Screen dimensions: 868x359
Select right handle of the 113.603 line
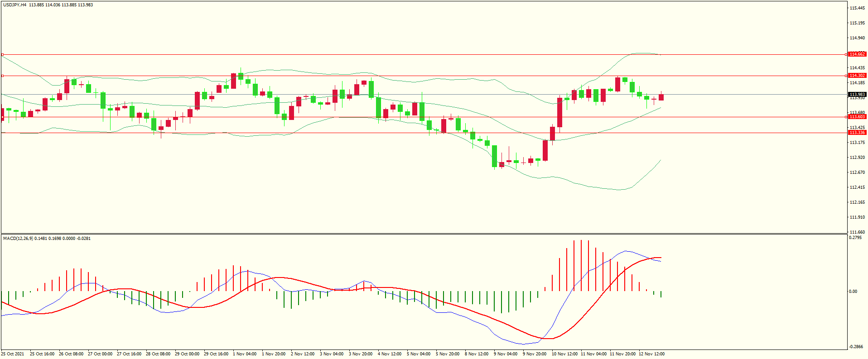pos(846,117)
